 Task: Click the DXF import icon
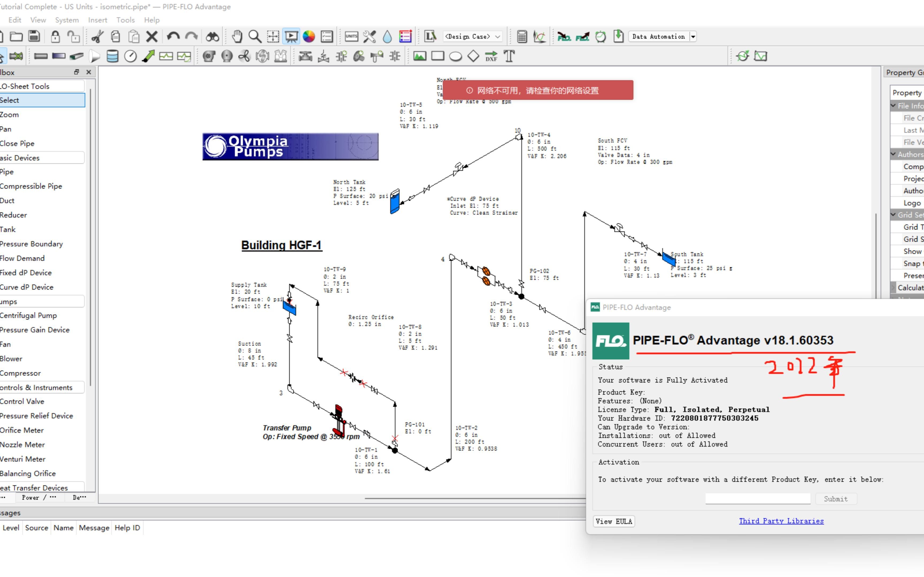491,56
